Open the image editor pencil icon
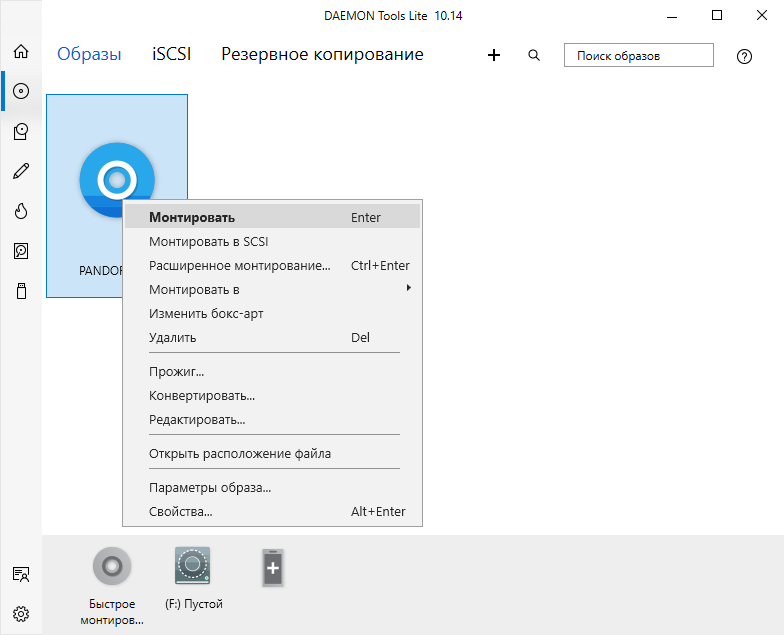Image resolution: width=784 pixels, height=635 pixels. [x=21, y=171]
